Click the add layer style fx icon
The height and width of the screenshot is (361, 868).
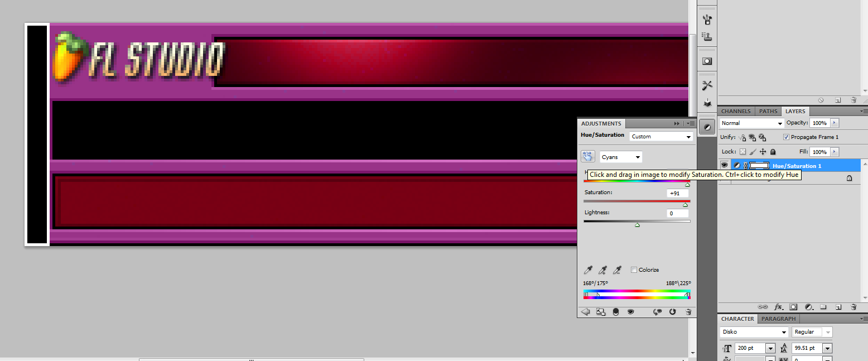coord(779,307)
